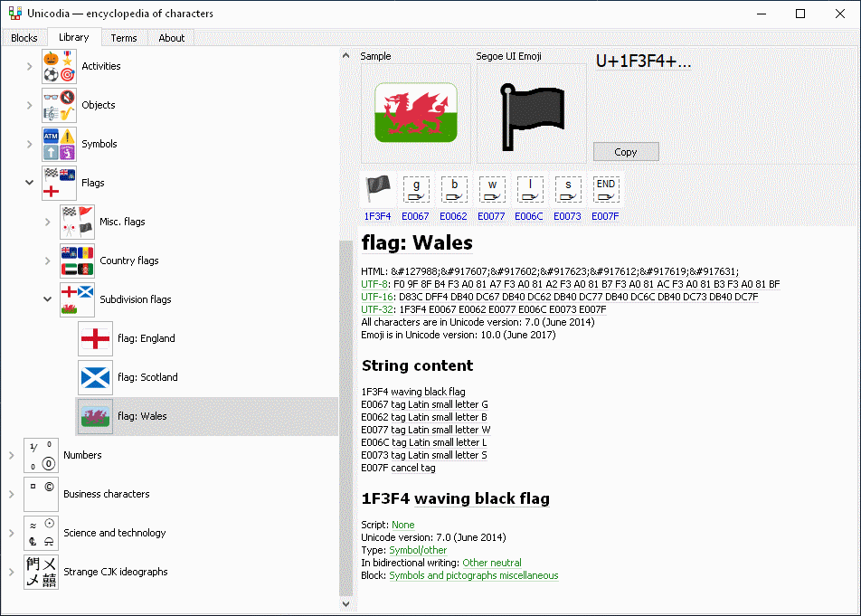This screenshot has width=861, height=616.
Task: Click the Misc. flags icon
Action: (x=78, y=223)
